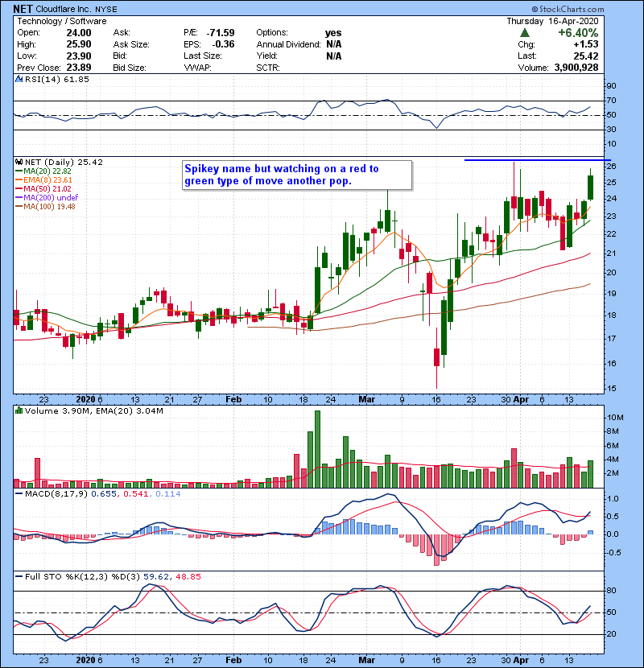Click the Technology / Software sector text
This screenshot has width=644, height=668.
[62, 21]
